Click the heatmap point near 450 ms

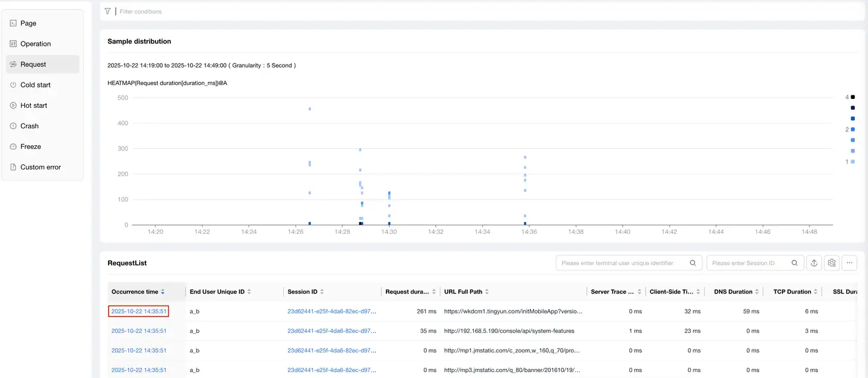click(310, 109)
